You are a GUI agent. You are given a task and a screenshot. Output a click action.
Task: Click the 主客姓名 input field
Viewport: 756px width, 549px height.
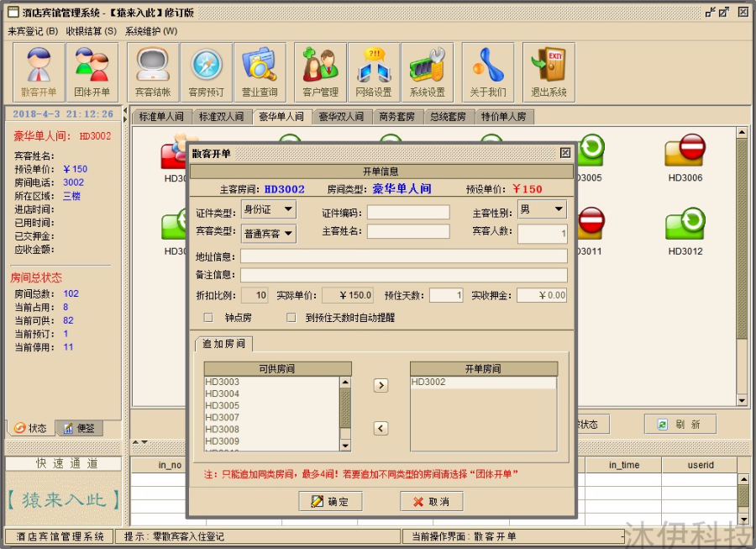[408, 231]
